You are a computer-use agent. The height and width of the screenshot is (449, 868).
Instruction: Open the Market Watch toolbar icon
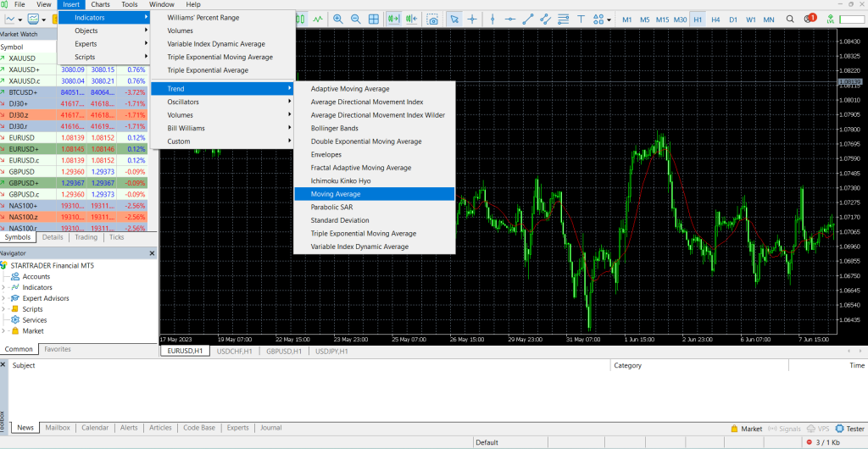(x=34, y=19)
